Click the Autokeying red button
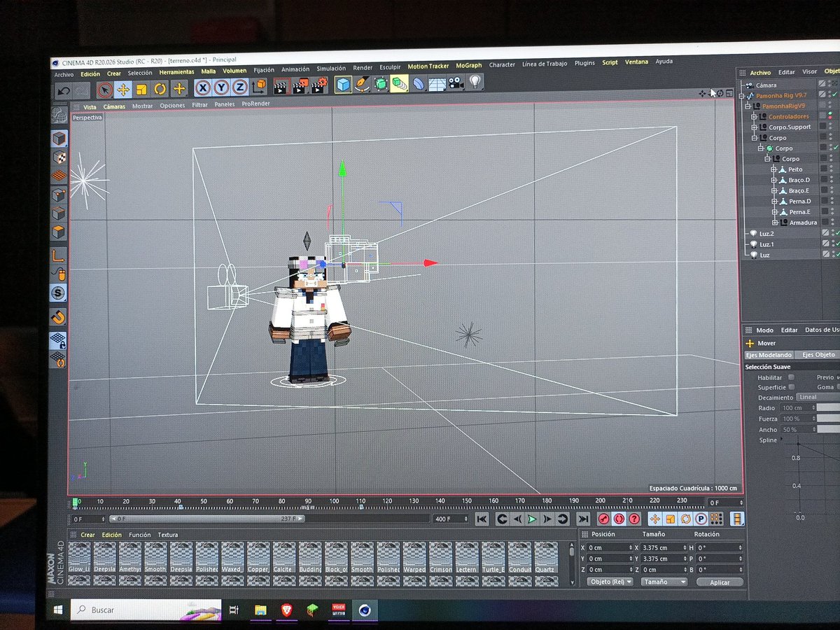840x630 pixels. click(x=619, y=519)
